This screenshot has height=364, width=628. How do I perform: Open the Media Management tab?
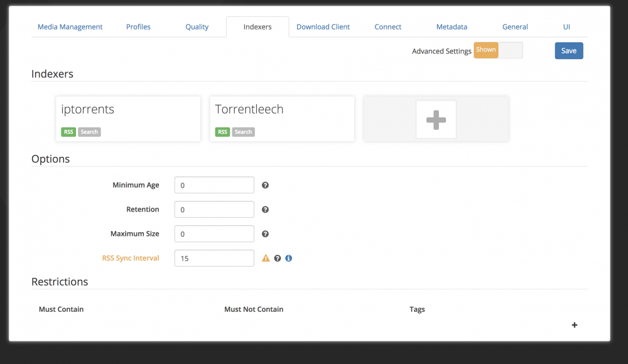click(x=70, y=27)
